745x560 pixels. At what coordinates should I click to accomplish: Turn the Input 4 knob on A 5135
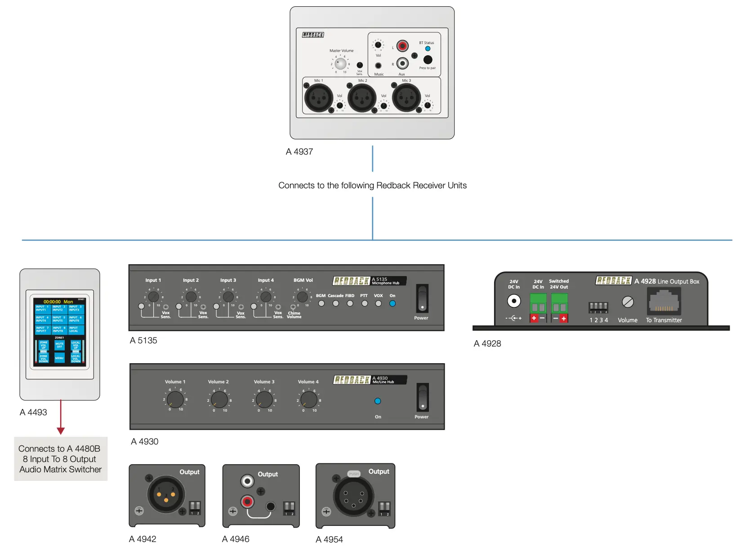tap(266, 297)
